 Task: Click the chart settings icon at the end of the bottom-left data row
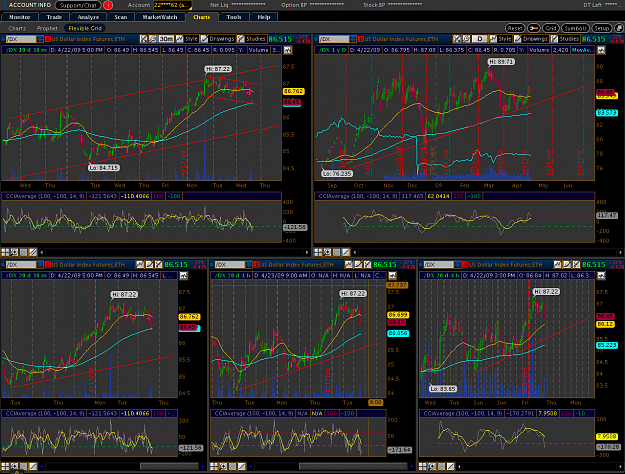[183, 276]
